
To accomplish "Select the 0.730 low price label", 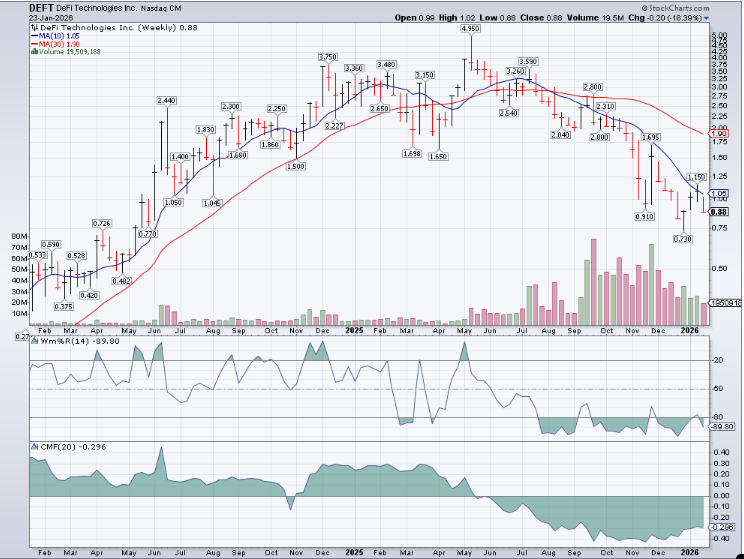I will pyautogui.click(x=683, y=239).
